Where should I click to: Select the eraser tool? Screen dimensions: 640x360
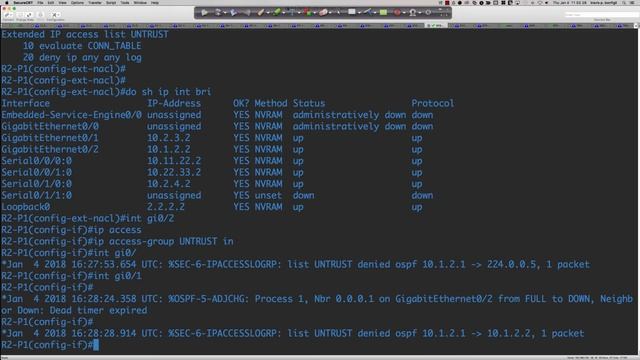pyautogui.click(x=323, y=13)
